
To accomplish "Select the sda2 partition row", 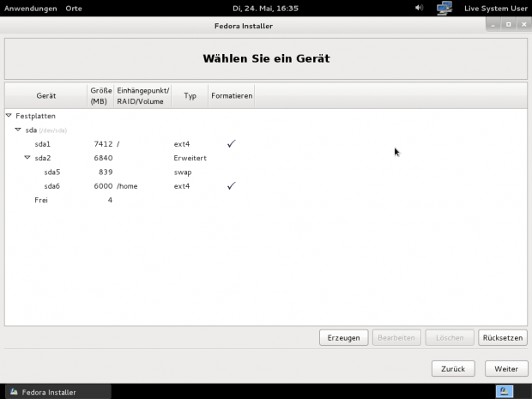I will [266, 158].
